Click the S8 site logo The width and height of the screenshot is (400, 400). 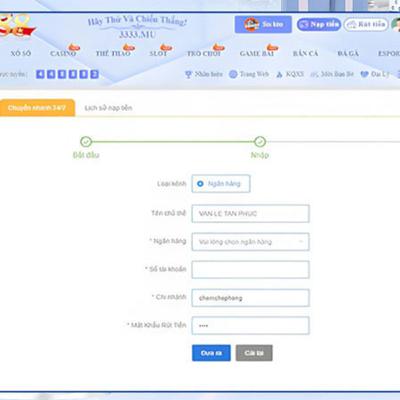click(x=17, y=26)
